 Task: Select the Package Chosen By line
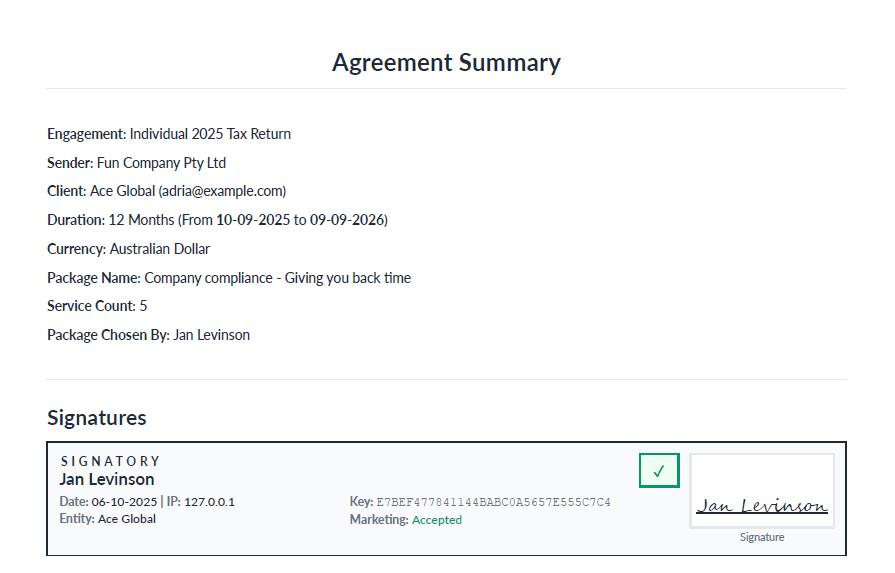coord(148,335)
